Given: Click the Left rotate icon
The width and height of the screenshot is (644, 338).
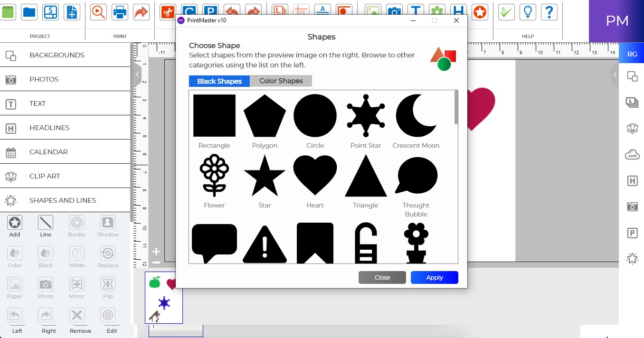Looking at the screenshot, I should point(15,315).
